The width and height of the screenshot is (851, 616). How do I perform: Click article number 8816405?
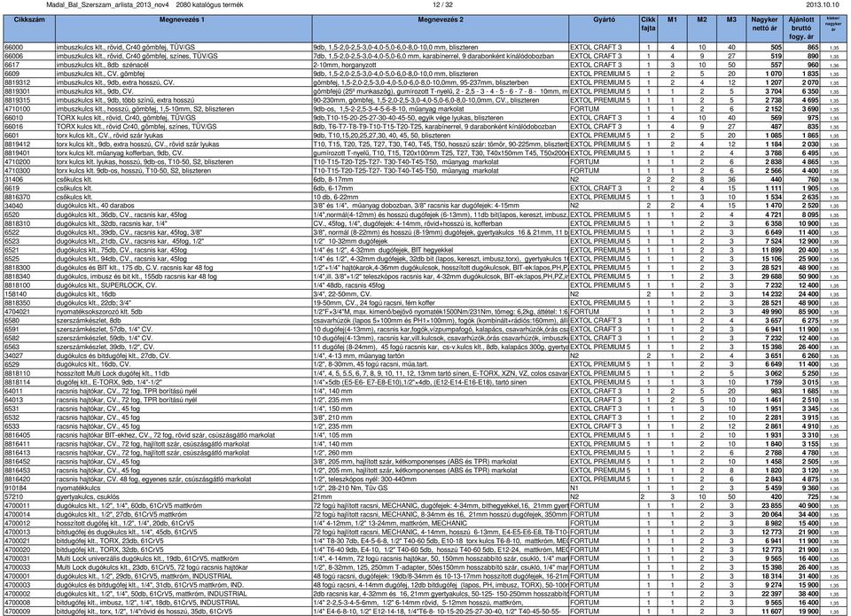coord(18,434)
